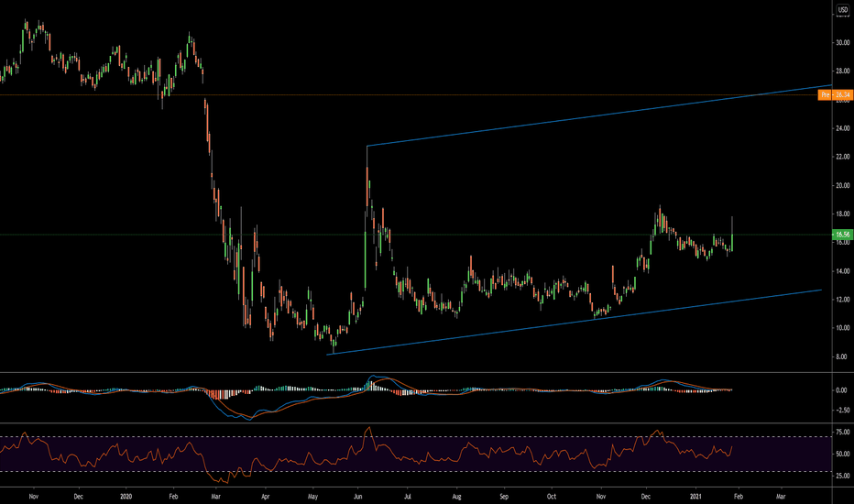Click the RSI 75.00 scale label
The image size is (854, 504).
coord(843,433)
